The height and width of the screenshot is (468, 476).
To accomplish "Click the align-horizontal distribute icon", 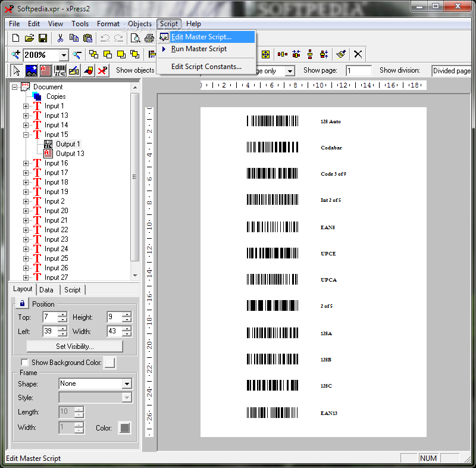I will tap(282, 54).
